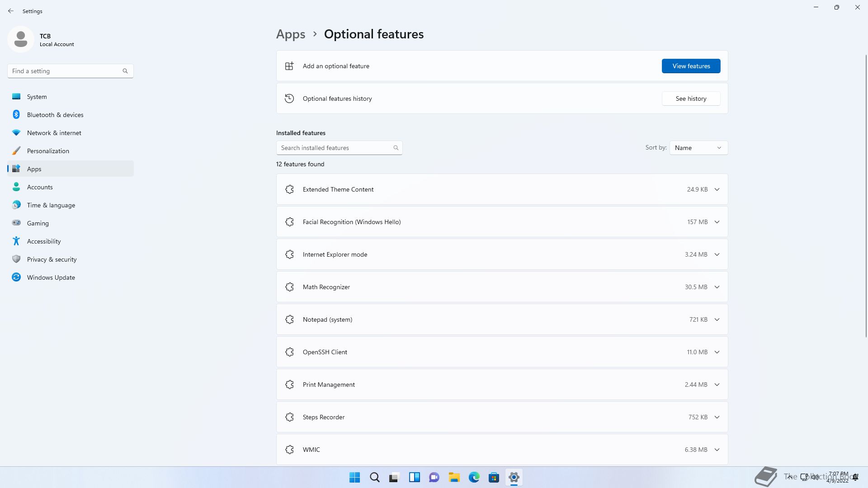The width and height of the screenshot is (868, 488).
Task: Open the Chat taskbar icon
Action: pyautogui.click(x=434, y=477)
